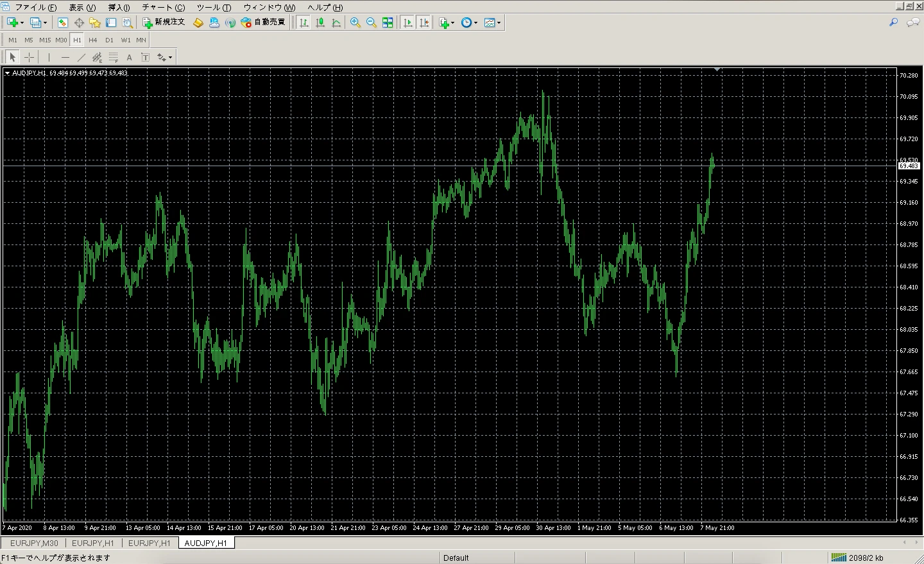The width and height of the screenshot is (924, 564).
Task: Open the チャート (C) menu
Action: click(x=163, y=7)
